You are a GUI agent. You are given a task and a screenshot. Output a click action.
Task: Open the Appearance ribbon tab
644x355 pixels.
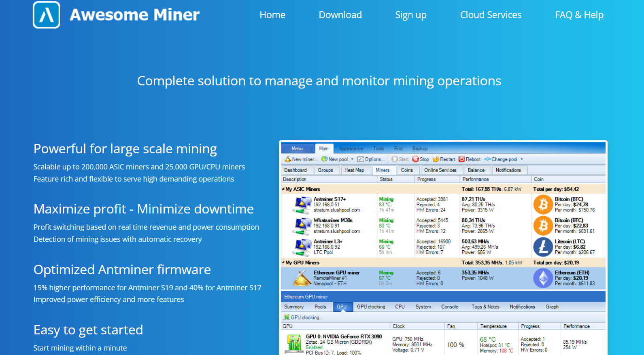(x=351, y=148)
